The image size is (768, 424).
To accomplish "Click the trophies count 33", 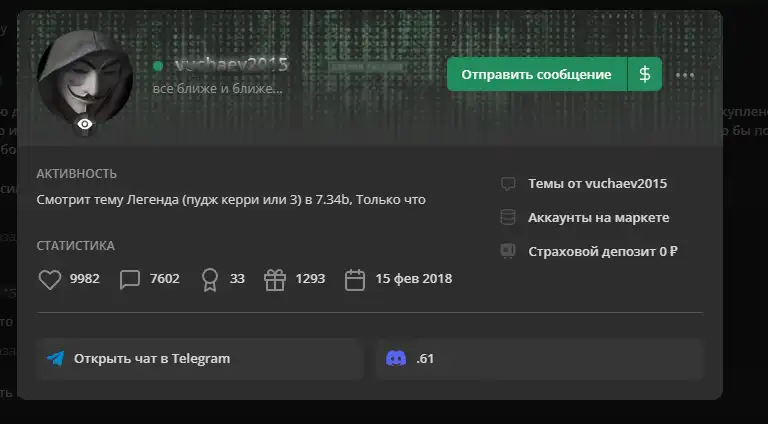I will 237,279.
